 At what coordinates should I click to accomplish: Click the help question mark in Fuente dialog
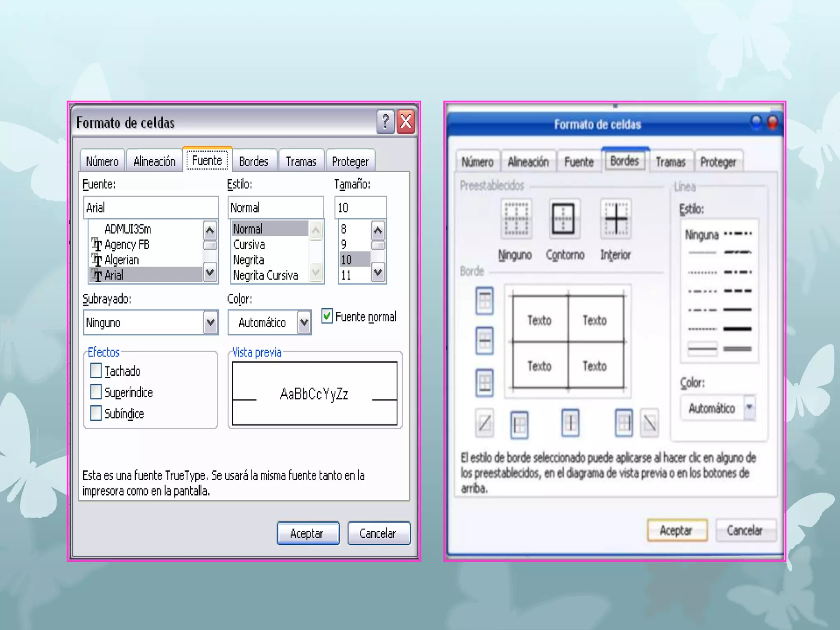click(x=385, y=122)
